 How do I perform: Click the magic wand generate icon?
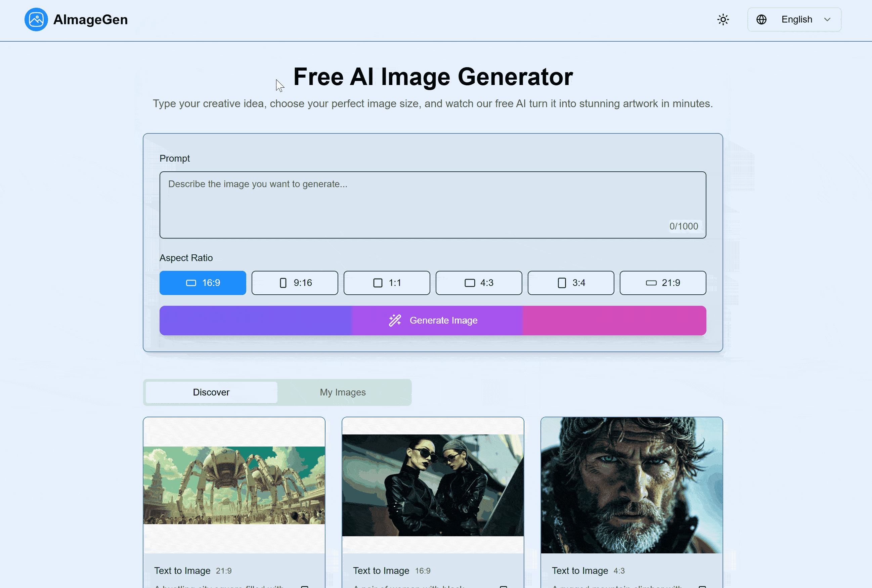pyautogui.click(x=395, y=320)
